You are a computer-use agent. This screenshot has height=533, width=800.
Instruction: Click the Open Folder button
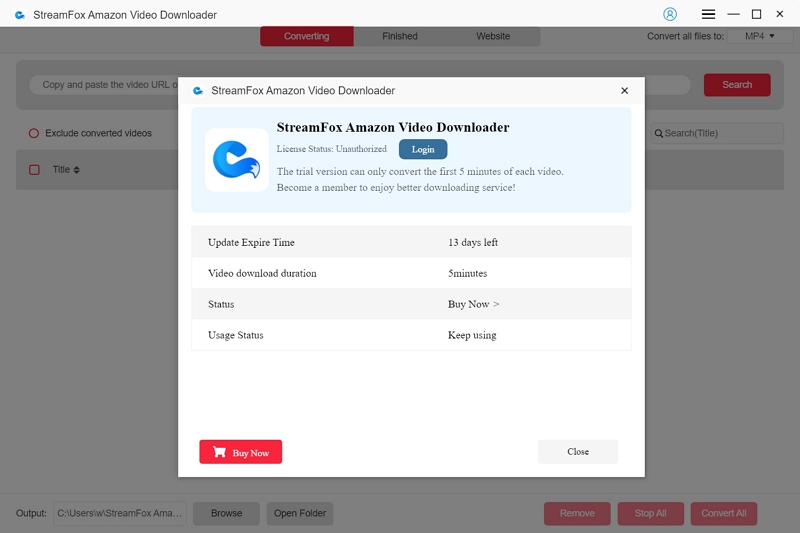(300, 514)
